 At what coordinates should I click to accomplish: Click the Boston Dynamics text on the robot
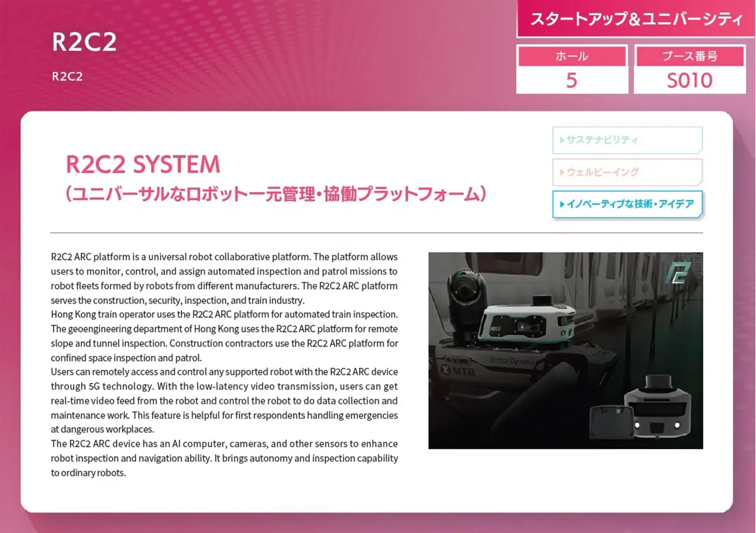coord(512,360)
